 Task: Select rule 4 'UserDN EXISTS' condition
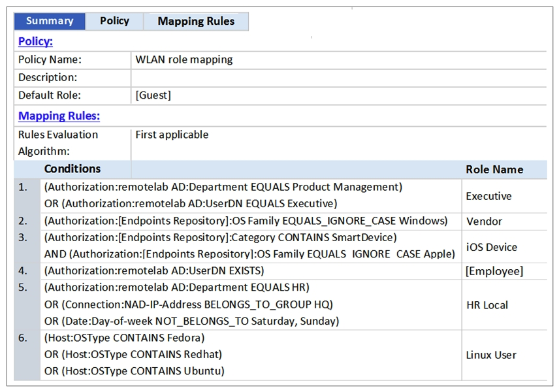[x=154, y=270]
